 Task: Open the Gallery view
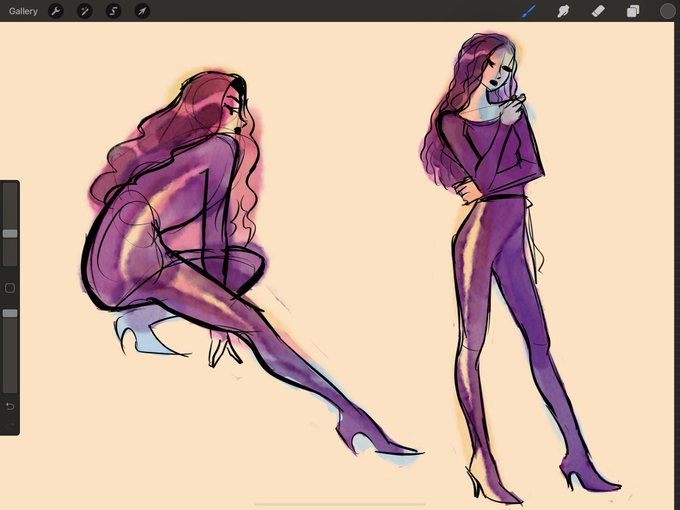23,11
